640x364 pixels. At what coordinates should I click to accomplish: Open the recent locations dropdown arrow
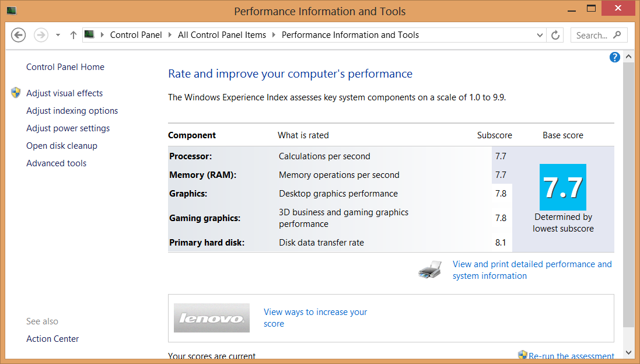[58, 35]
